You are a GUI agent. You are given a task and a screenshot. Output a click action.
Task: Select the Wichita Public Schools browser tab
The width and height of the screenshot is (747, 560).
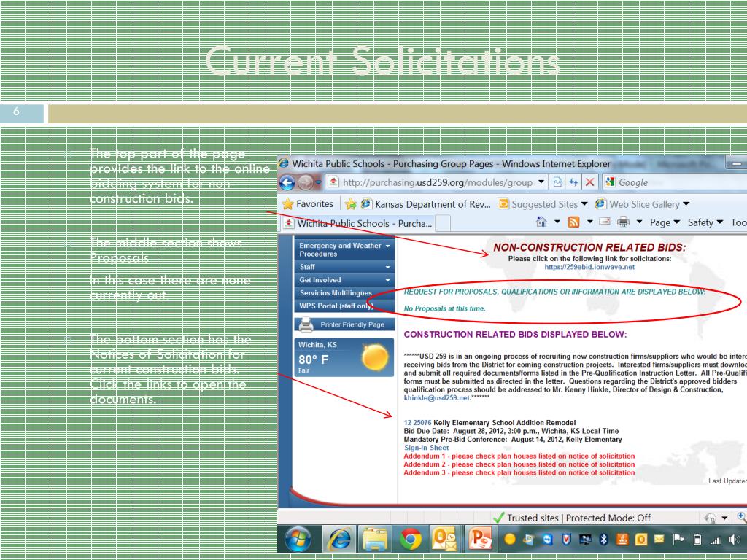[x=357, y=223]
